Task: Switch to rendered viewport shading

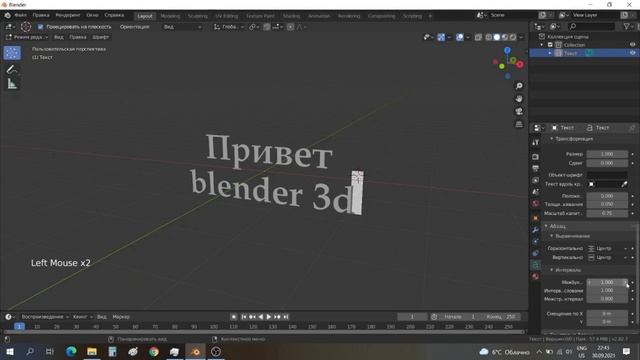Action: (x=513, y=37)
